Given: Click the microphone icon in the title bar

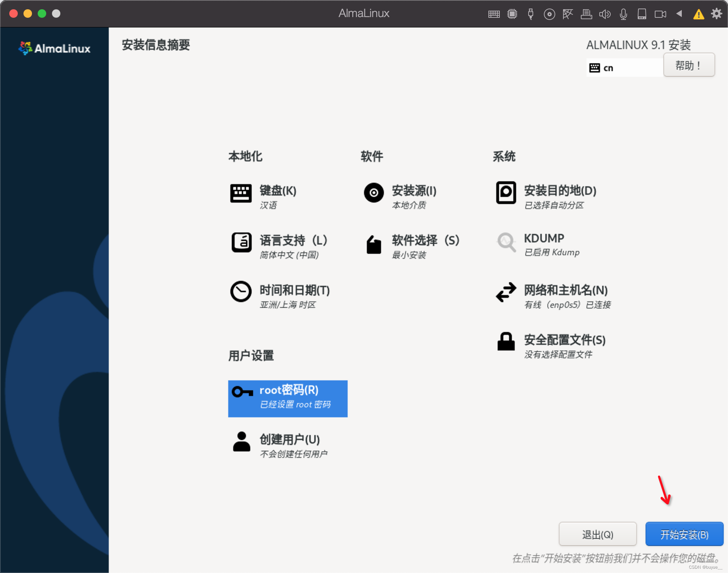Looking at the screenshot, I should (x=623, y=14).
